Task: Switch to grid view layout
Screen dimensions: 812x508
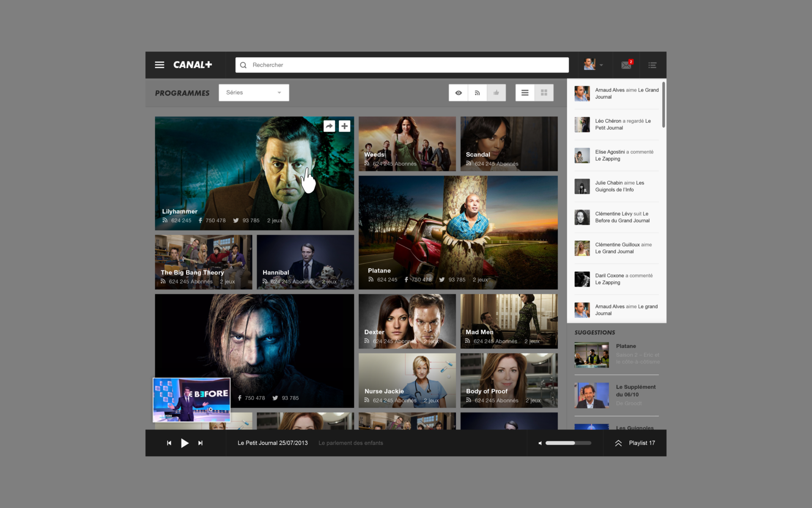Action: (544, 92)
